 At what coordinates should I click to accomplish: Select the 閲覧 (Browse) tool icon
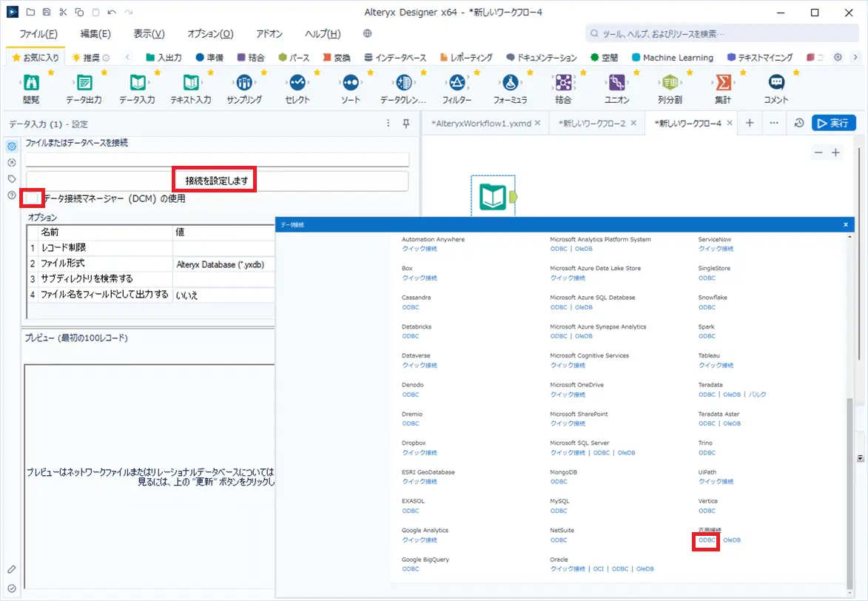tap(31, 83)
